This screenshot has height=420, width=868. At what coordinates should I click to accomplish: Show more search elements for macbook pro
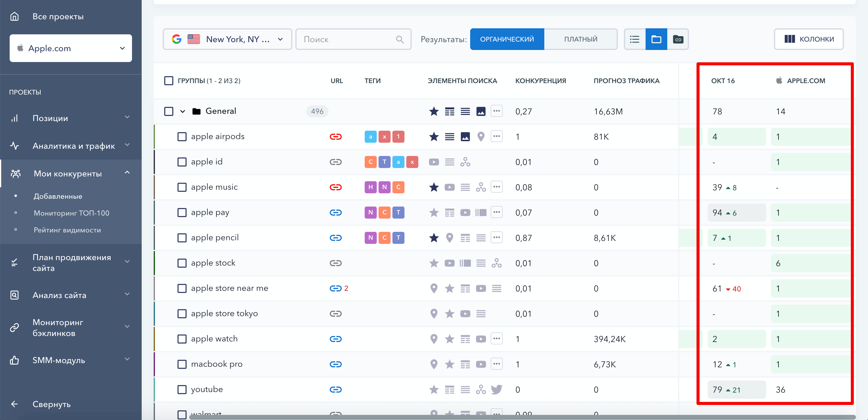[496, 363]
